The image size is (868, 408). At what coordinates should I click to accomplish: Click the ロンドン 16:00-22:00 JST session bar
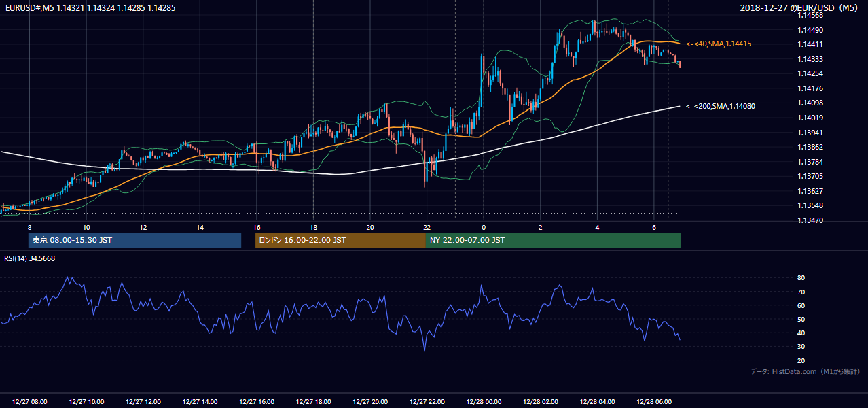340,240
